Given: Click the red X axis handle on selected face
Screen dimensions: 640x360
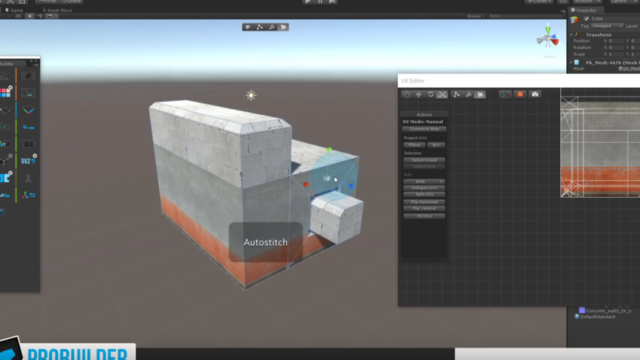Looking at the screenshot, I should [306, 184].
